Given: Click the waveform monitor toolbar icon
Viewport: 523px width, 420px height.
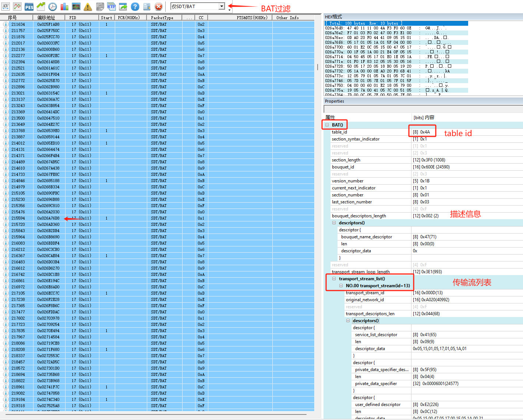Looking at the screenshot, I should [76, 6].
